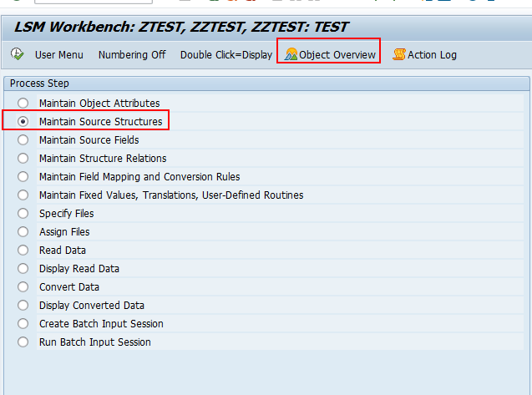Click the Execute clock-checkmark icon
Viewport: 532px width, 395px height.
tap(17, 54)
